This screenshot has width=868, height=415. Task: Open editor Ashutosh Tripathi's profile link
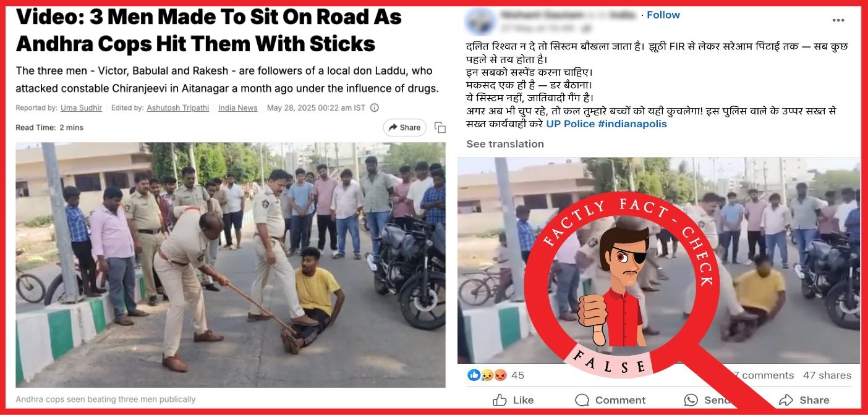coord(178,108)
